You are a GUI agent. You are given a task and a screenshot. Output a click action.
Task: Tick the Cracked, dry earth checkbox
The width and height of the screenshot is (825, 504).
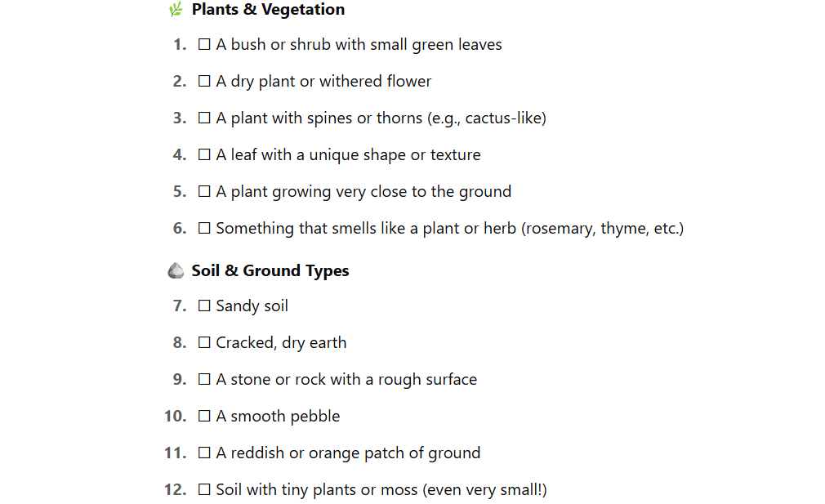click(x=205, y=343)
